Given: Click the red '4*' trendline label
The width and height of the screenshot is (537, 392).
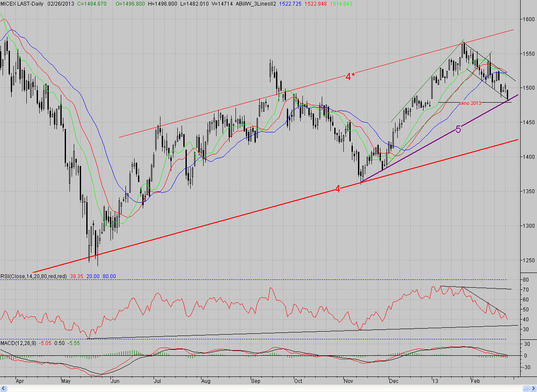Looking at the screenshot, I should tap(350, 77).
